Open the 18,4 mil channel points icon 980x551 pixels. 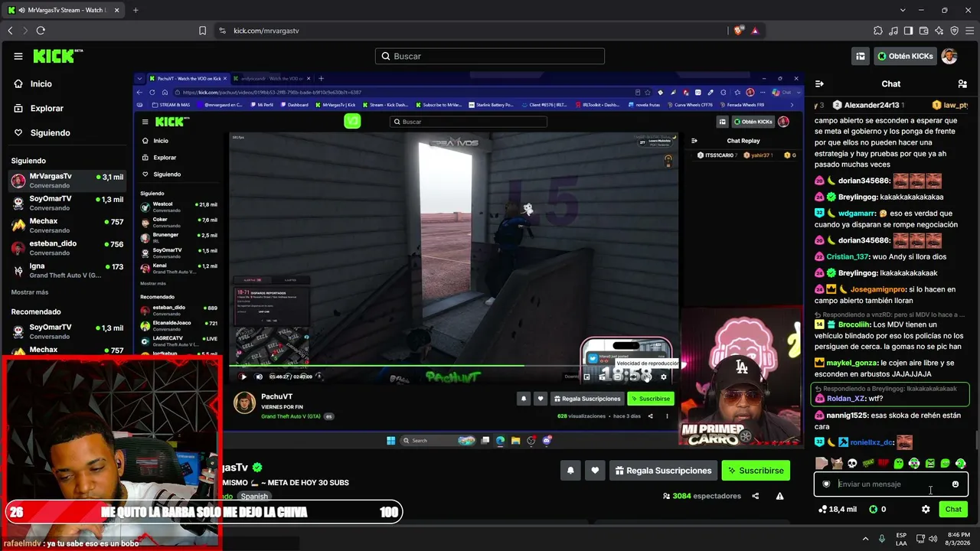[837, 509]
